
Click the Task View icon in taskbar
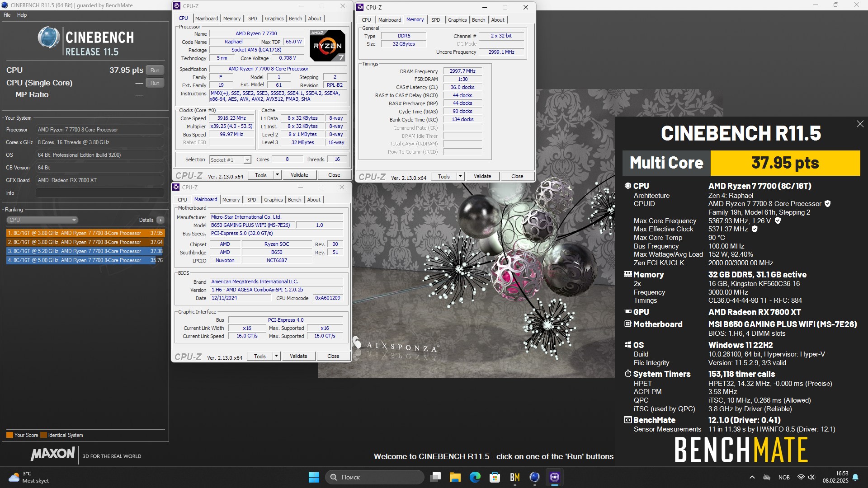click(435, 477)
